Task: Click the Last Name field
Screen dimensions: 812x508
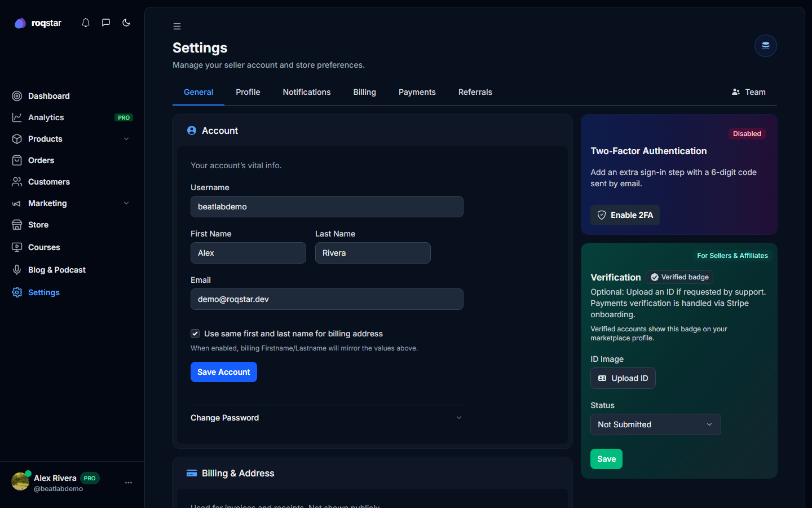Action: (373, 253)
